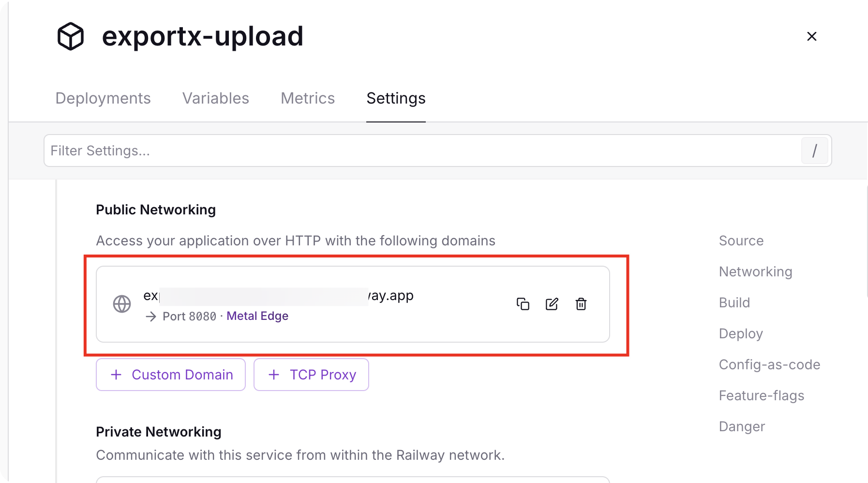Edit the public domain entry
The height and width of the screenshot is (483, 868).
pos(552,304)
